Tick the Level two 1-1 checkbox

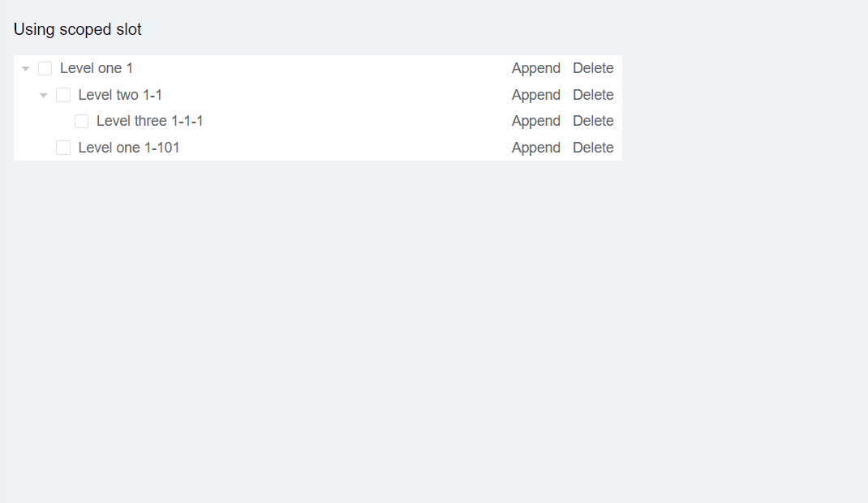coord(63,95)
